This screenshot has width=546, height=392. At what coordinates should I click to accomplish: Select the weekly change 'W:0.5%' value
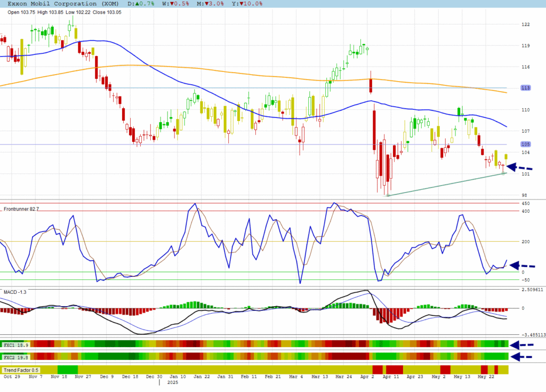(x=175, y=4)
